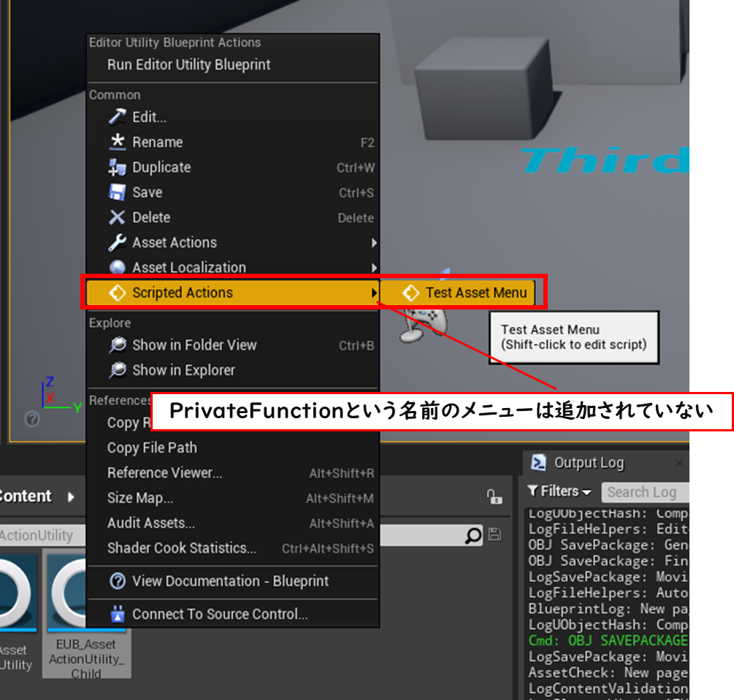Select Rename in the context menu

click(233, 142)
